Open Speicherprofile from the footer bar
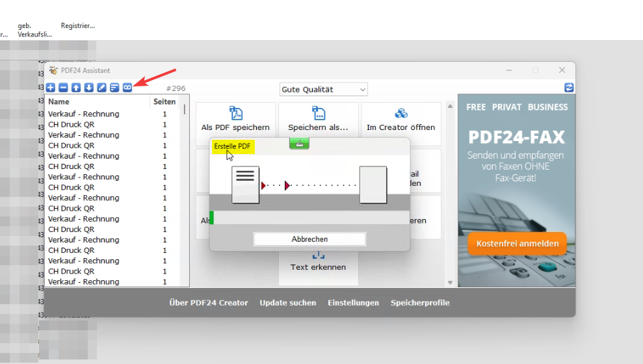 [420, 303]
